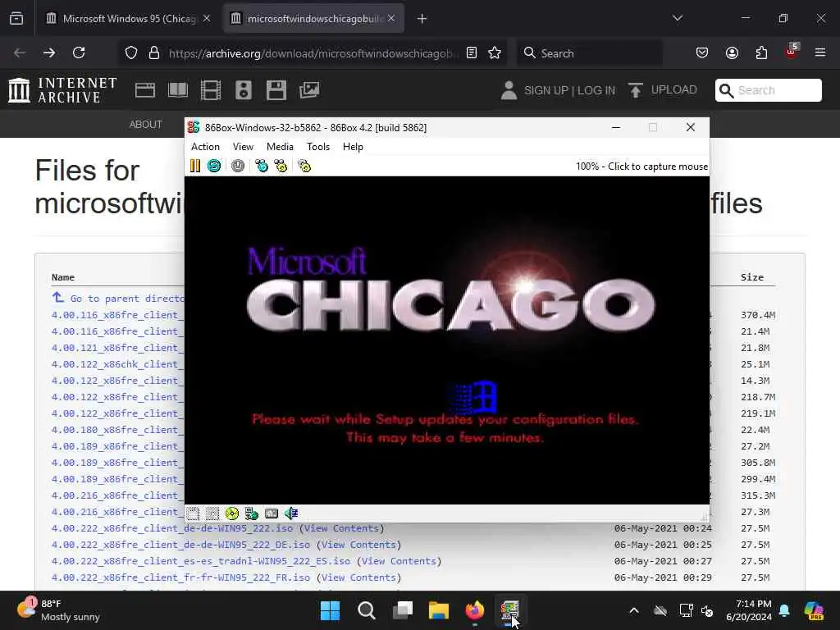
Task: View Contents of WIN95_222_DE.iso
Action: (x=359, y=545)
